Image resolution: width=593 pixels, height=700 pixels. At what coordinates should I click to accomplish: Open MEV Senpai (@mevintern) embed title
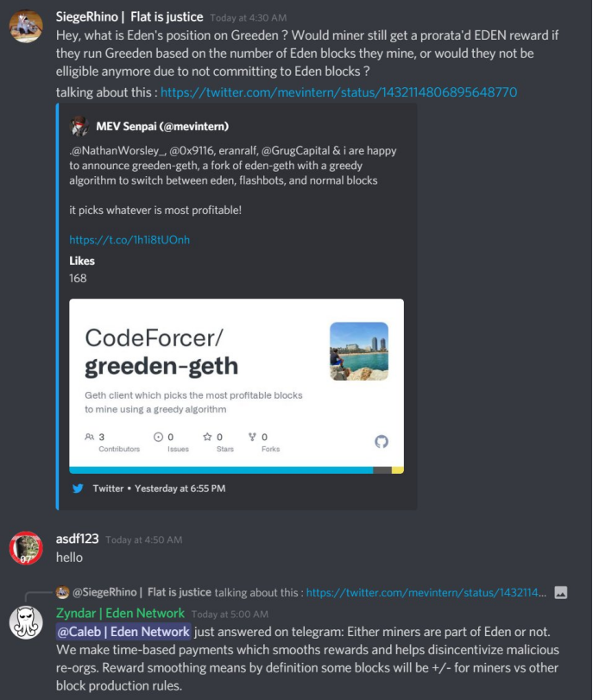(162, 126)
